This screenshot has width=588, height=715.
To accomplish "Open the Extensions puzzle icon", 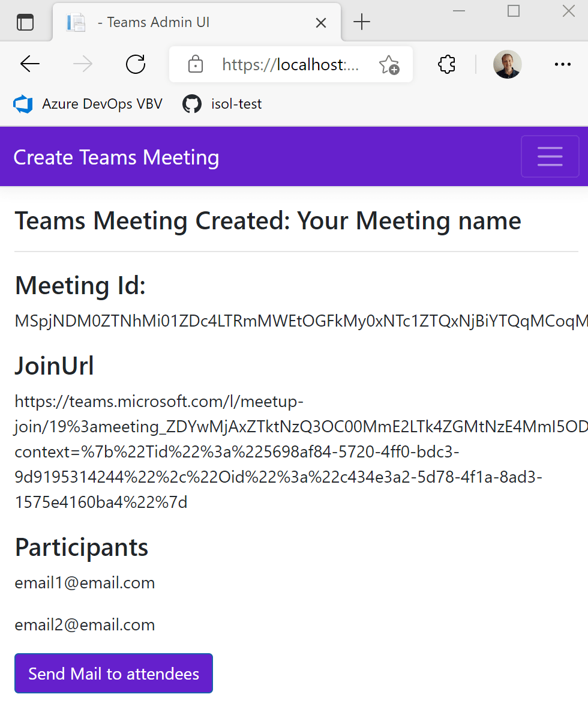I will (447, 64).
